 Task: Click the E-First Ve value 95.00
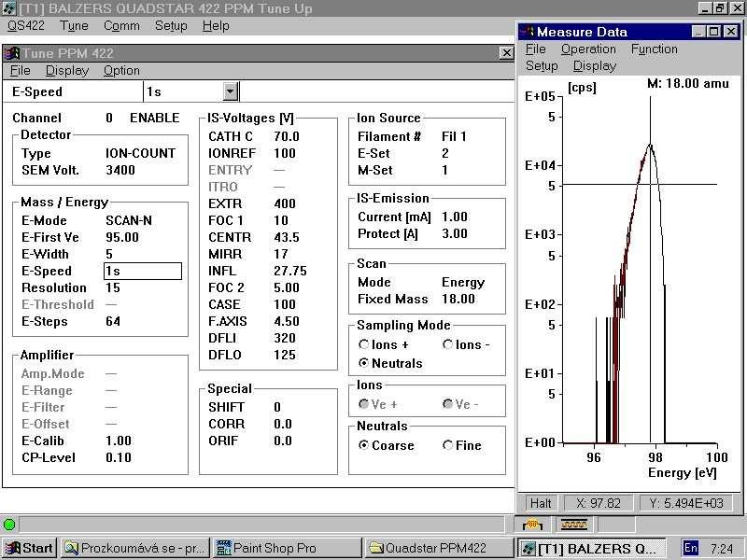(x=122, y=237)
